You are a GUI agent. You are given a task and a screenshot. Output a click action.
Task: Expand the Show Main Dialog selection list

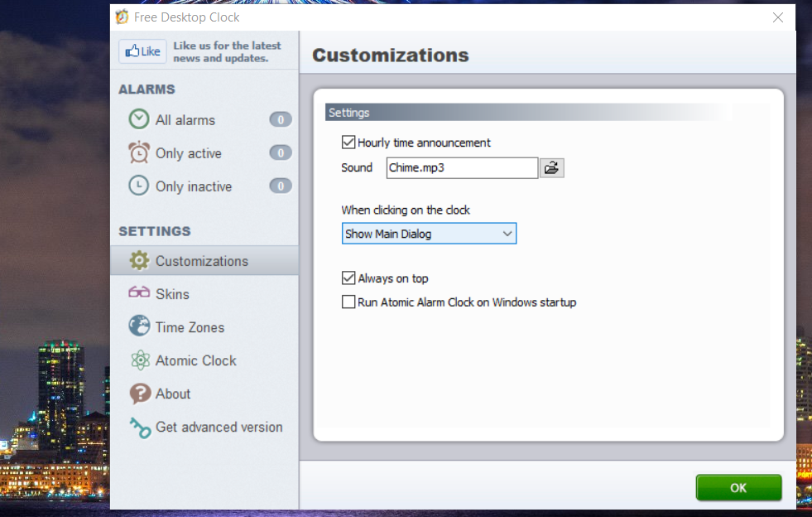(507, 233)
